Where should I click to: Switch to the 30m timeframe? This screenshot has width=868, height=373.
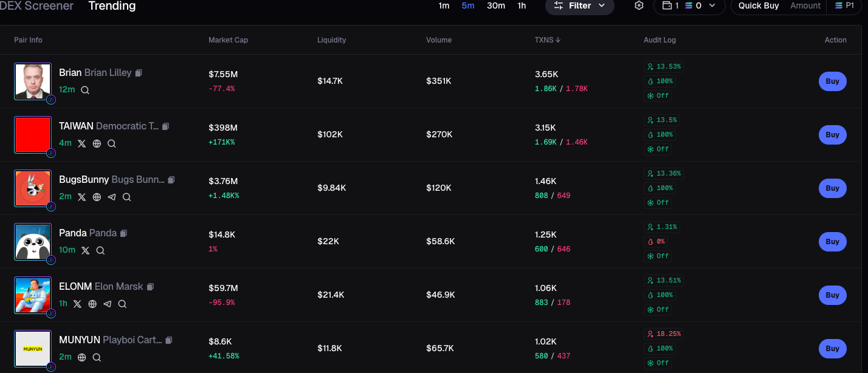(496, 5)
